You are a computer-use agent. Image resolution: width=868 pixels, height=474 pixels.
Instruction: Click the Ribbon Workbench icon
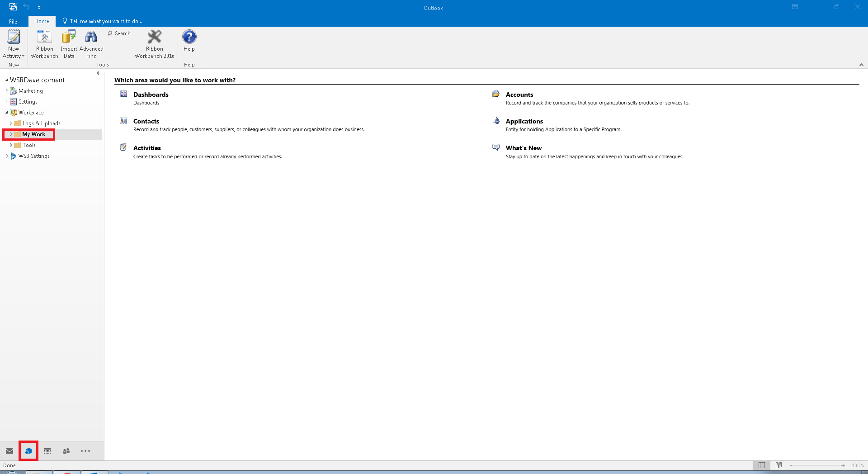(44, 37)
